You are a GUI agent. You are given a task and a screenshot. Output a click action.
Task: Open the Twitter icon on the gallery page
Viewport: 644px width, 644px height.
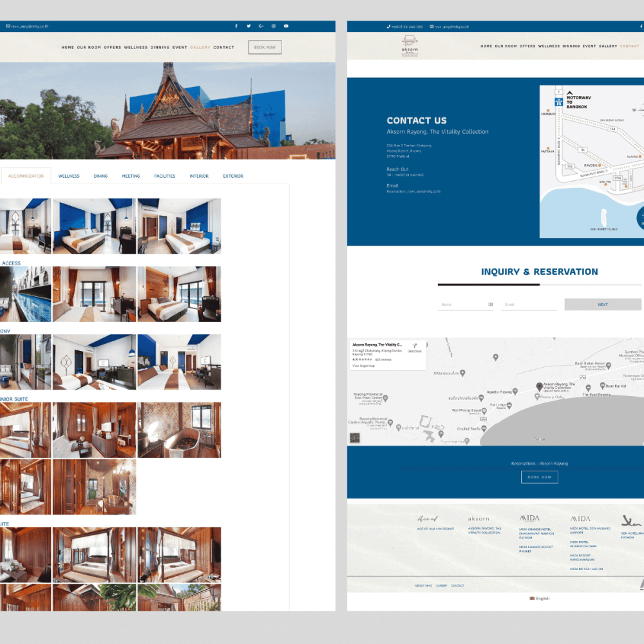(x=249, y=26)
